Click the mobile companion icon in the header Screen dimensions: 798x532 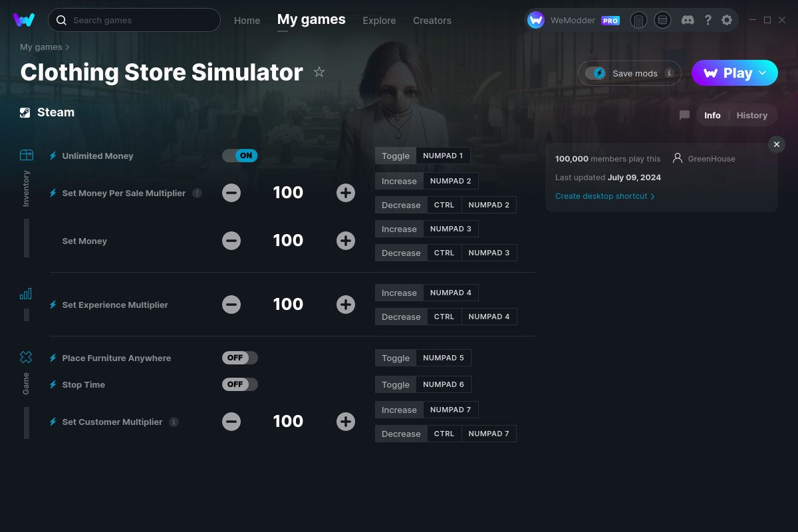638,20
